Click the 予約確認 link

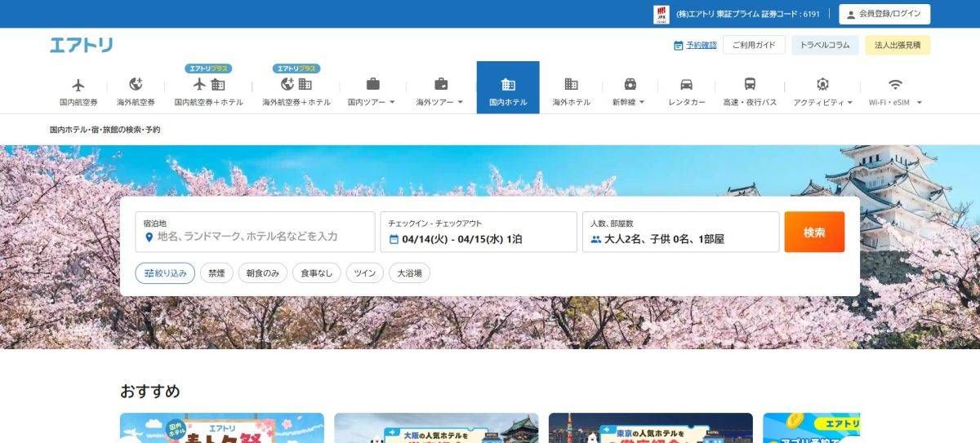pyautogui.click(x=702, y=46)
